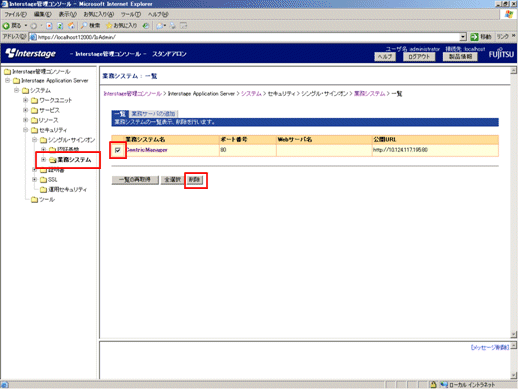Click the History toolbar icon
Image resolution: width=518 pixels, height=389 pixels.
(x=146, y=26)
